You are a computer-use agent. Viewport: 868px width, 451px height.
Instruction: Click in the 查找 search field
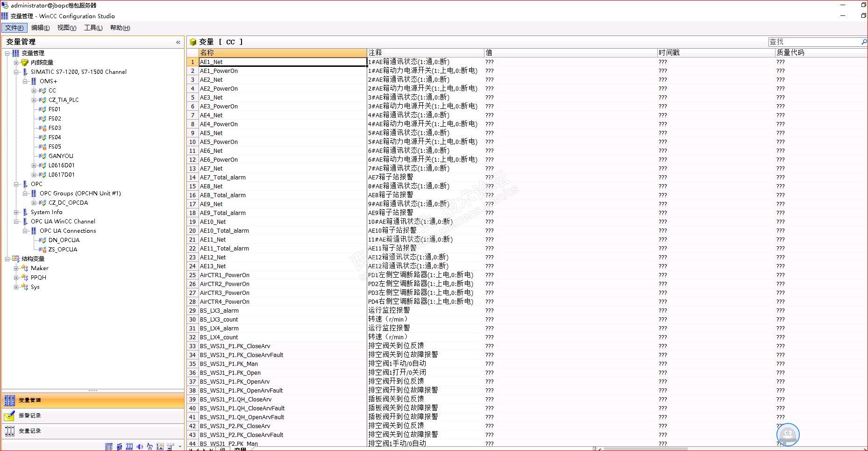click(x=814, y=42)
